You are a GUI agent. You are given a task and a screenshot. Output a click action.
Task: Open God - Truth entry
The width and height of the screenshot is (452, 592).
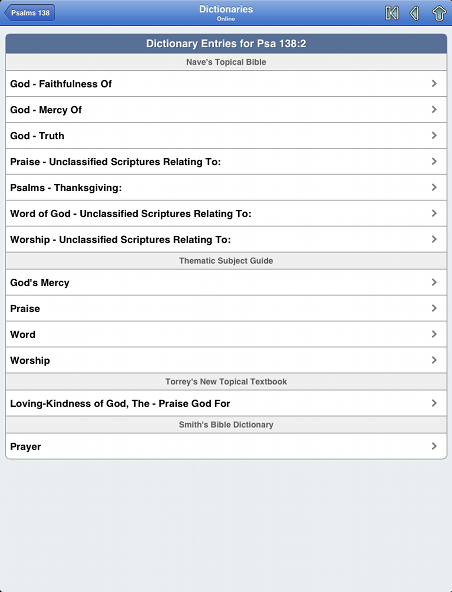tap(226, 136)
